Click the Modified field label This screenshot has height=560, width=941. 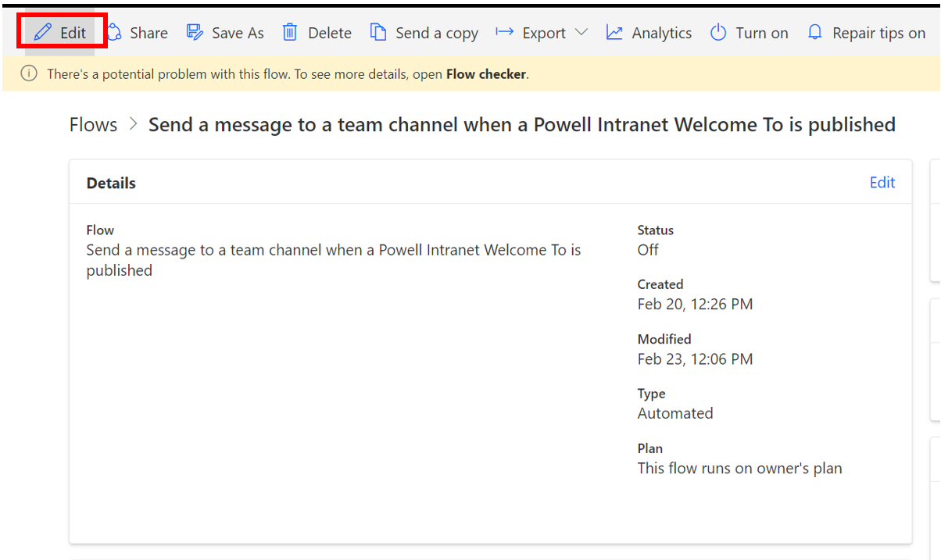[x=664, y=339]
